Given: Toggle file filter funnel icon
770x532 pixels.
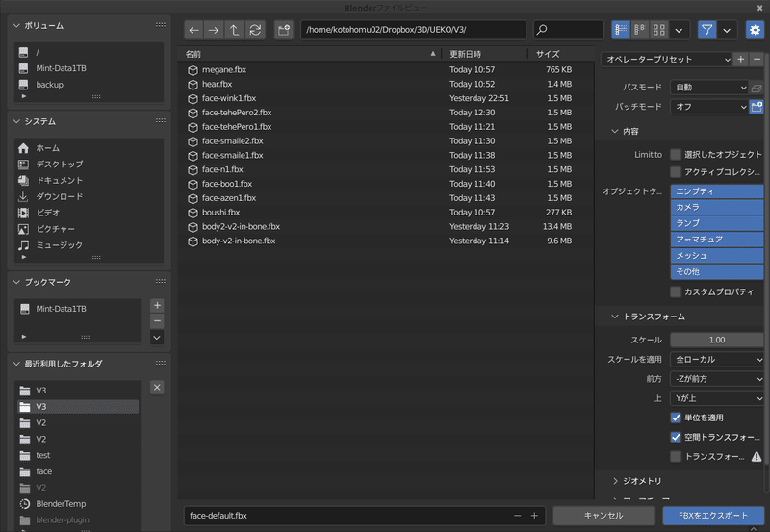Looking at the screenshot, I should pos(706,30).
